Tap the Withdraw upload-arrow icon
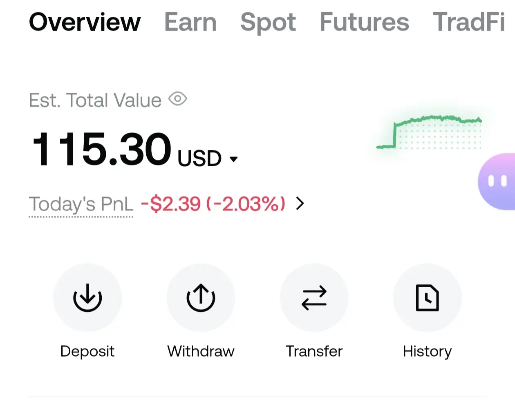The width and height of the screenshot is (515, 420). click(x=201, y=297)
